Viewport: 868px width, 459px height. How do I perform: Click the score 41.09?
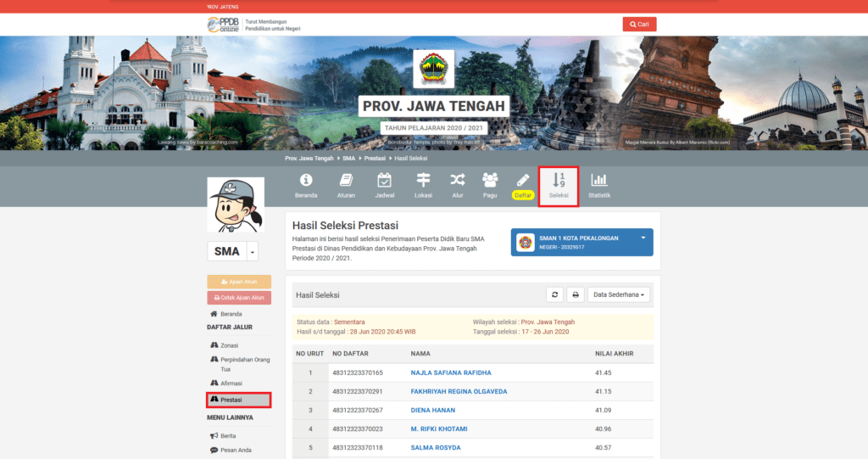pyautogui.click(x=603, y=411)
